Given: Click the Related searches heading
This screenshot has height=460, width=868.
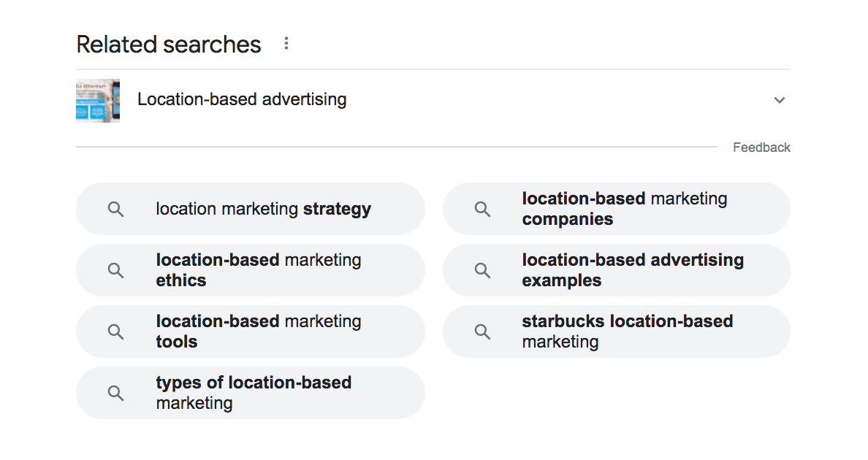Looking at the screenshot, I should point(169,45).
